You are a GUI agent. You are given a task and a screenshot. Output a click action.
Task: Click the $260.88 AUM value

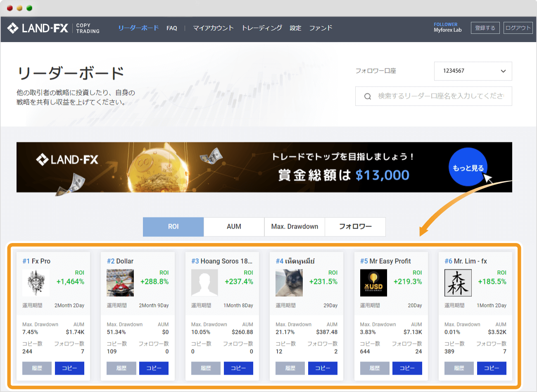pos(242,332)
